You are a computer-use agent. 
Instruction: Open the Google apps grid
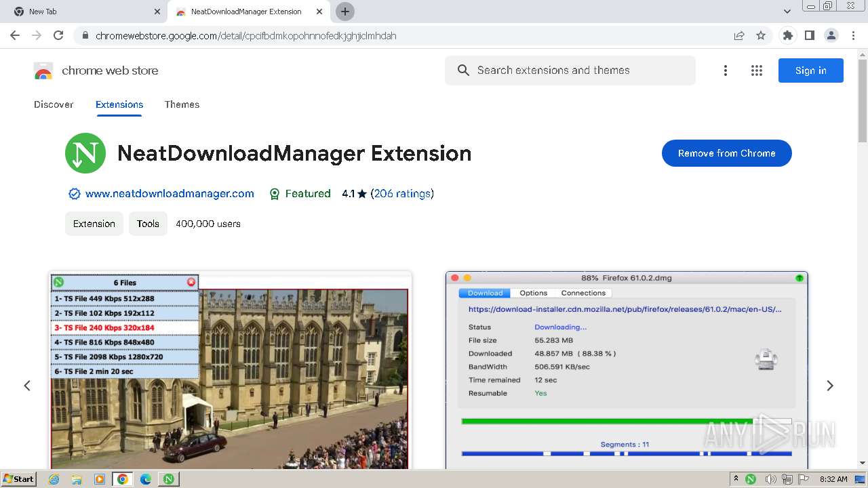click(757, 70)
